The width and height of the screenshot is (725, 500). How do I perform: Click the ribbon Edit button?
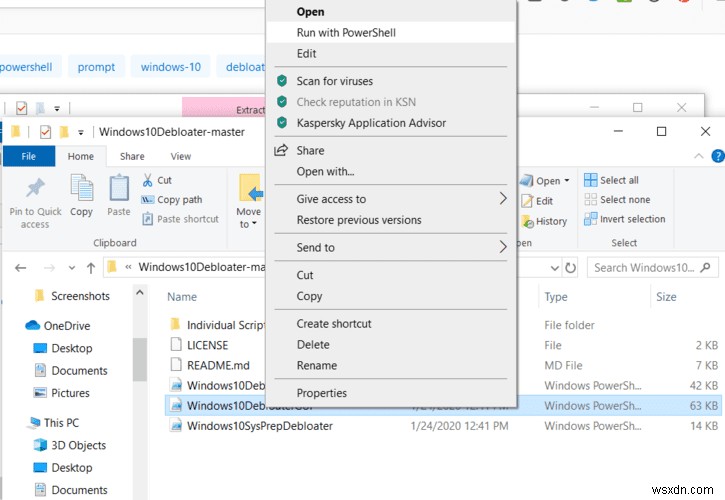tap(537, 201)
